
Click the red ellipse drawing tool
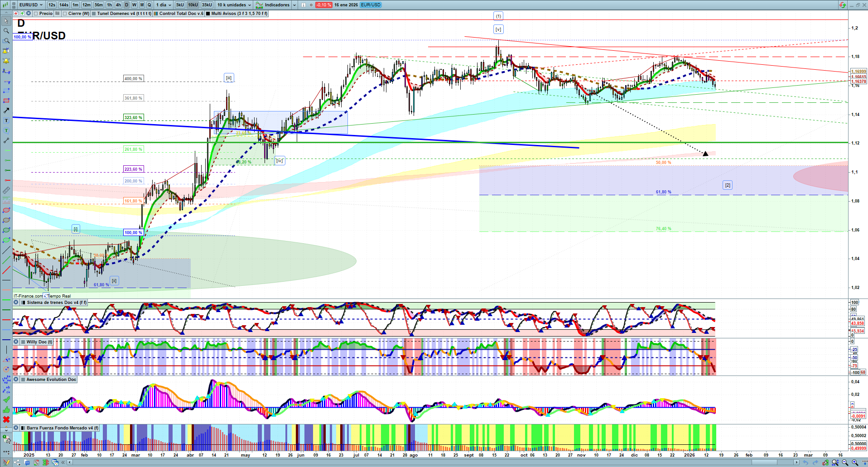coord(6,210)
